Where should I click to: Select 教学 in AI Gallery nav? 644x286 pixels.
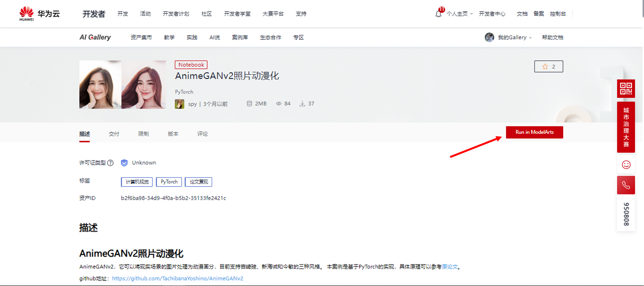point(169,37)
